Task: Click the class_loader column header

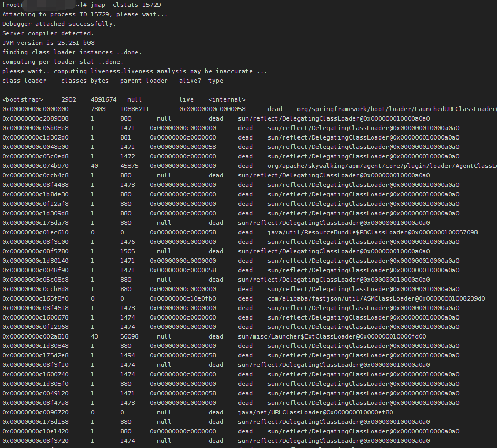Action: (x=24, y=81)
